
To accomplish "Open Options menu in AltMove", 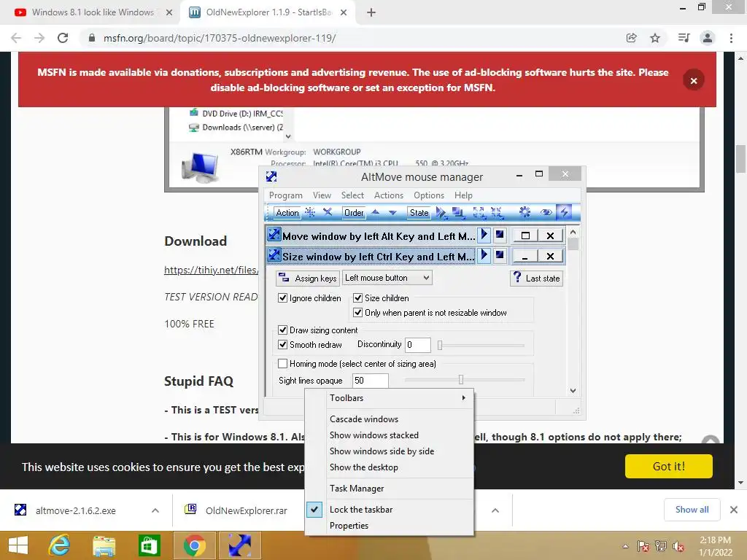I will [x=429, y=195].
